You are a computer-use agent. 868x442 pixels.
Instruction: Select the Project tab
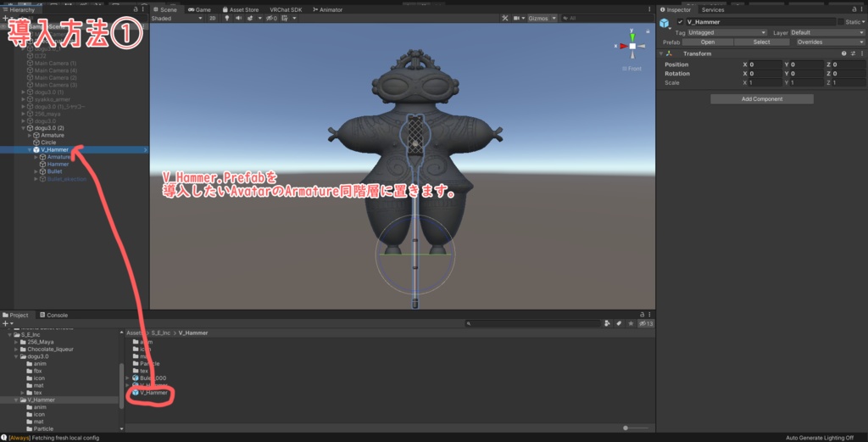point(15,315)
